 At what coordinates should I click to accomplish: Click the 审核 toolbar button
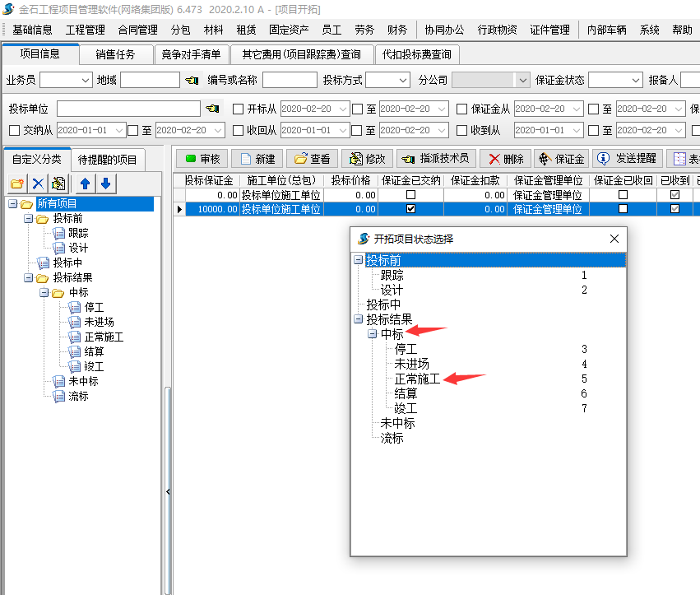(202, 159)
